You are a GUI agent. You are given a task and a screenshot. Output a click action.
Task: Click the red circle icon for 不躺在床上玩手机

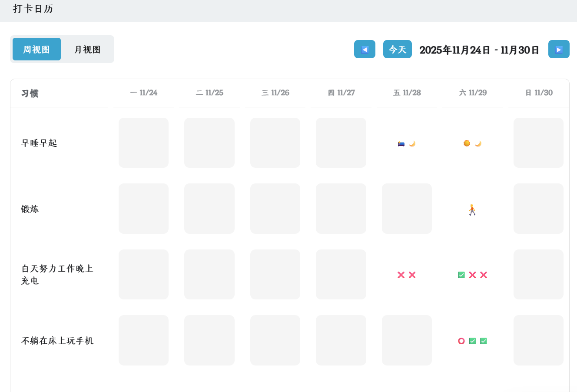(x=461, y=341)
